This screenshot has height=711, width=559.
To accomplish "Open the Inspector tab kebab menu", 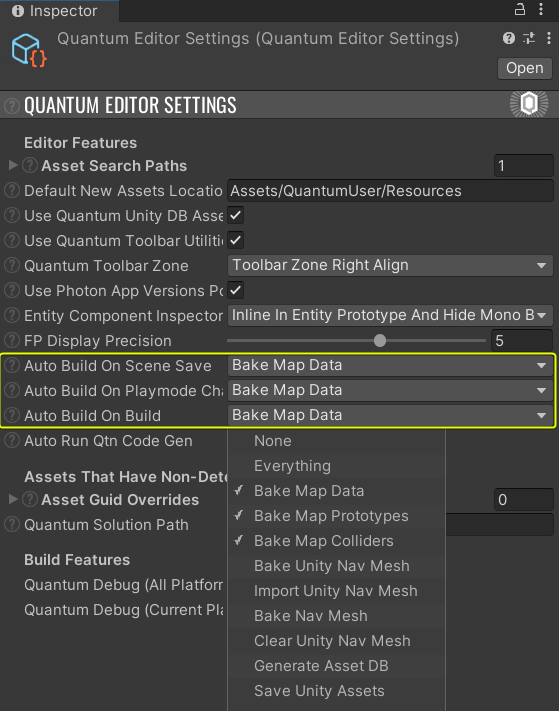I will [x=541, y=10].
